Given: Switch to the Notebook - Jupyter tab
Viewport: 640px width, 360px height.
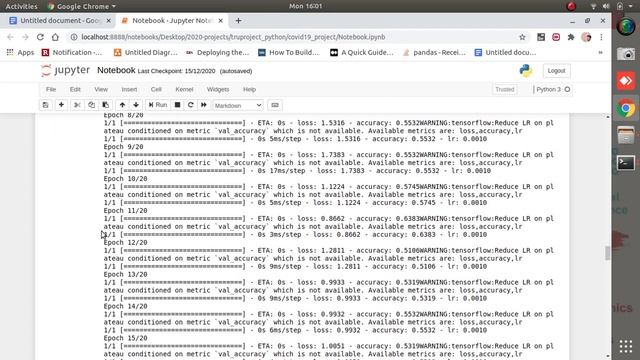Looking at the screenshot, I should [171, 20].
